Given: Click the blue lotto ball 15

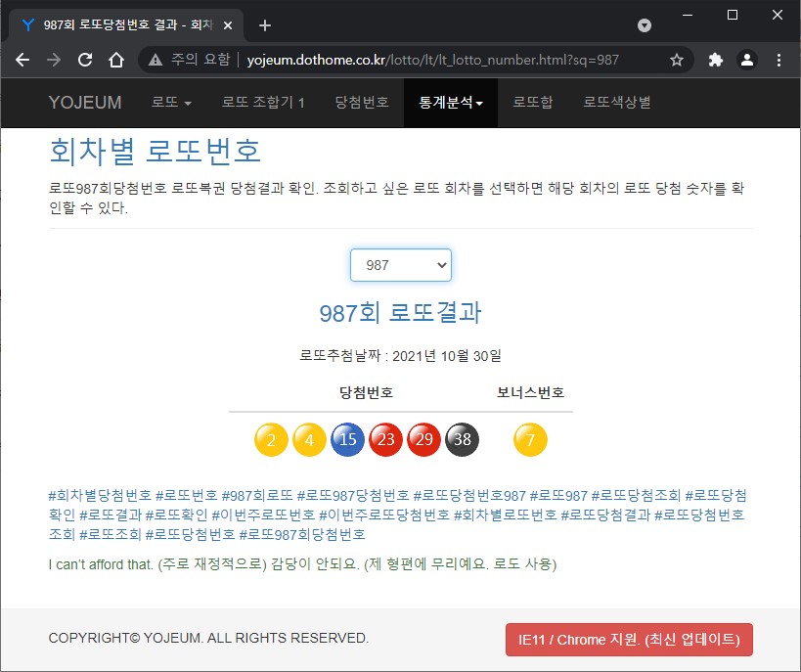Looking at the screenshot, I should tap(347, 439).
